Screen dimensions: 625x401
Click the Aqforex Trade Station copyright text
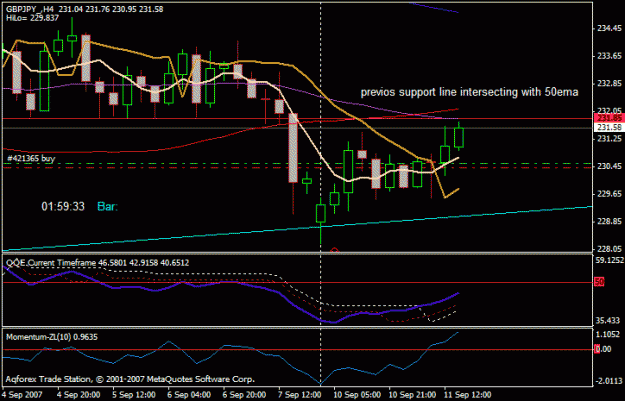coord(130,379)
